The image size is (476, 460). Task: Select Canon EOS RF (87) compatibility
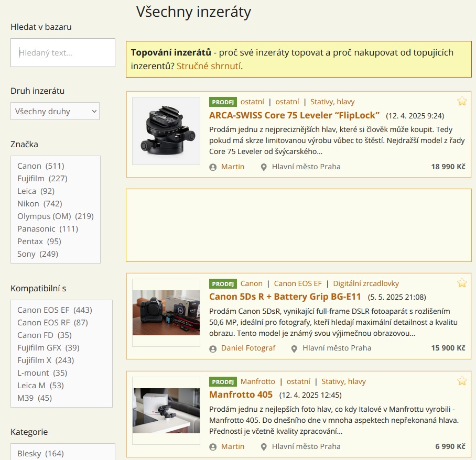coord(52,323)
